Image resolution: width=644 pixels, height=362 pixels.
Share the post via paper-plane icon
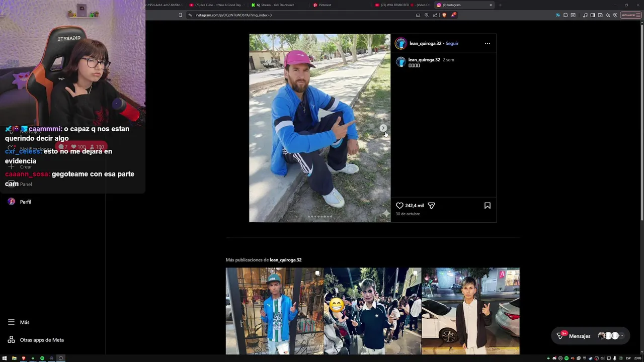pyautogui.click(x=431, y=206)
